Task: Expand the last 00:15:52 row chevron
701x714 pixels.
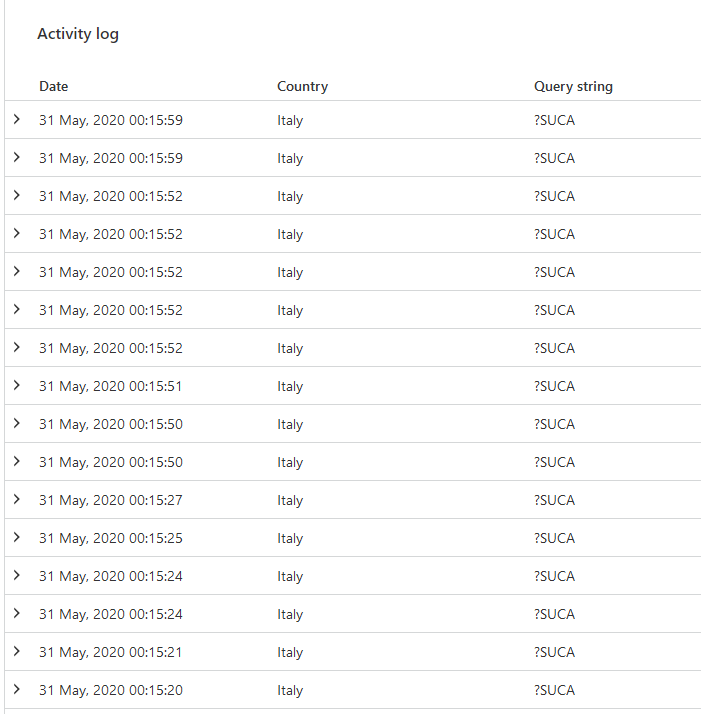Action: click(17, 347)
